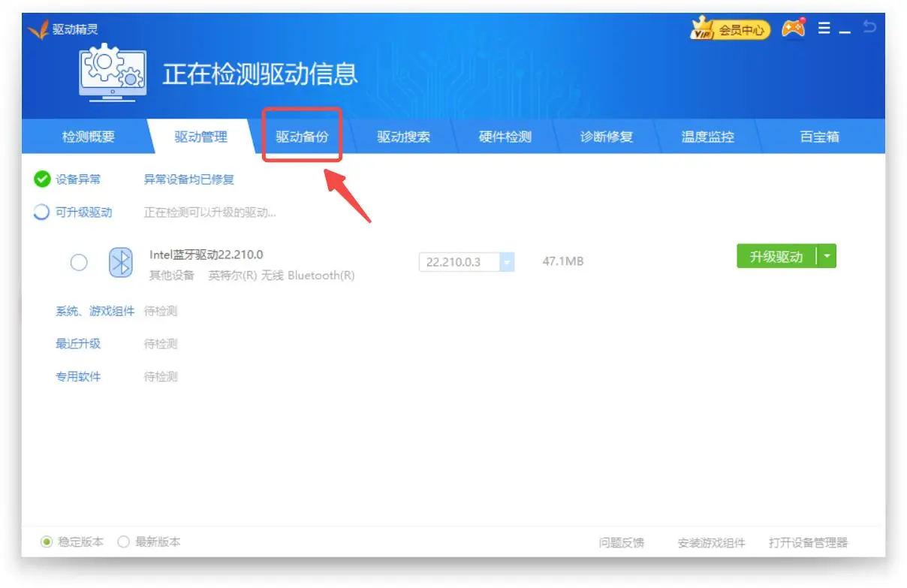Click the 问题反馈 link
The width and height of the screenshot is (907, 588).
621,542
